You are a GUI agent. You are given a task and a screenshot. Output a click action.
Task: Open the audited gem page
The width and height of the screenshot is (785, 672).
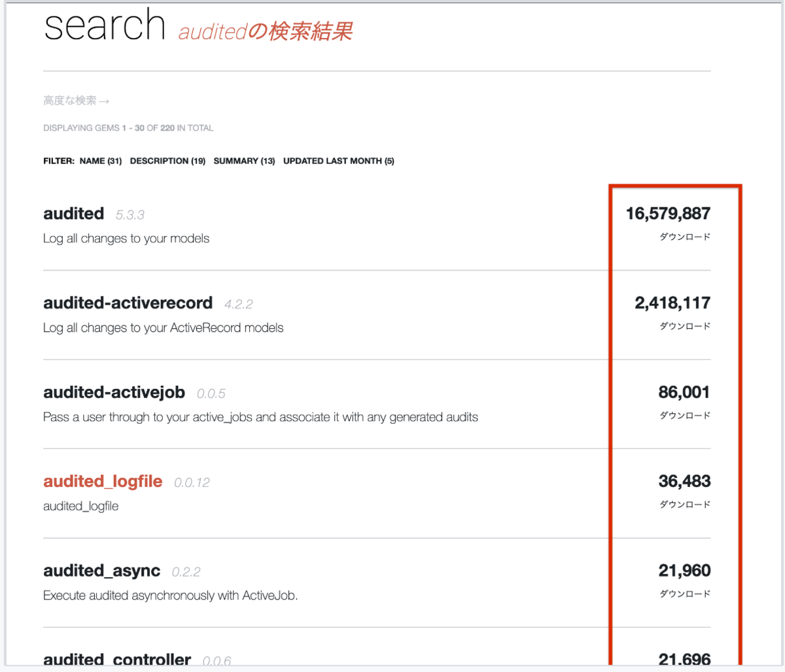coord(73,214)
